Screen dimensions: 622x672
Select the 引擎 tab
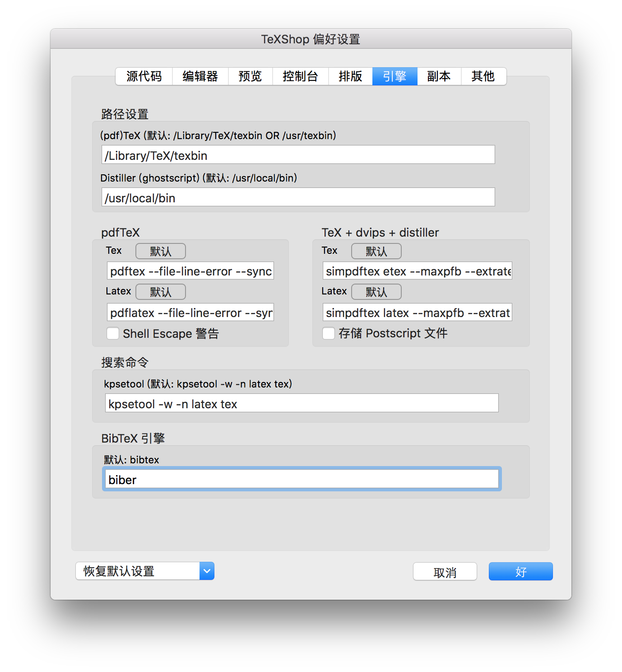click(x=395, y=76)
